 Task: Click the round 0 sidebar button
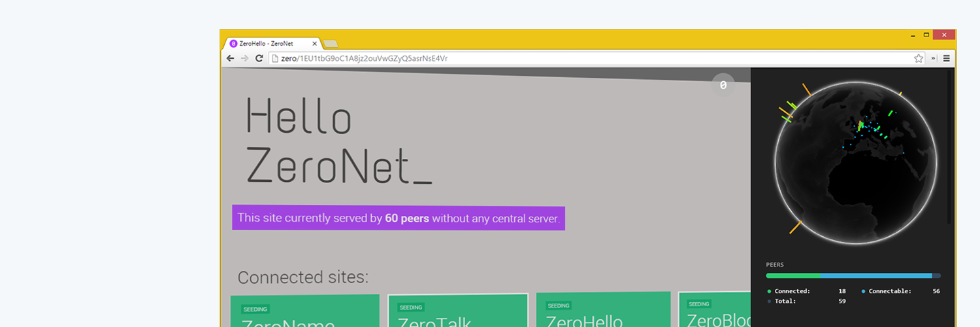click(x=723, y=85)
